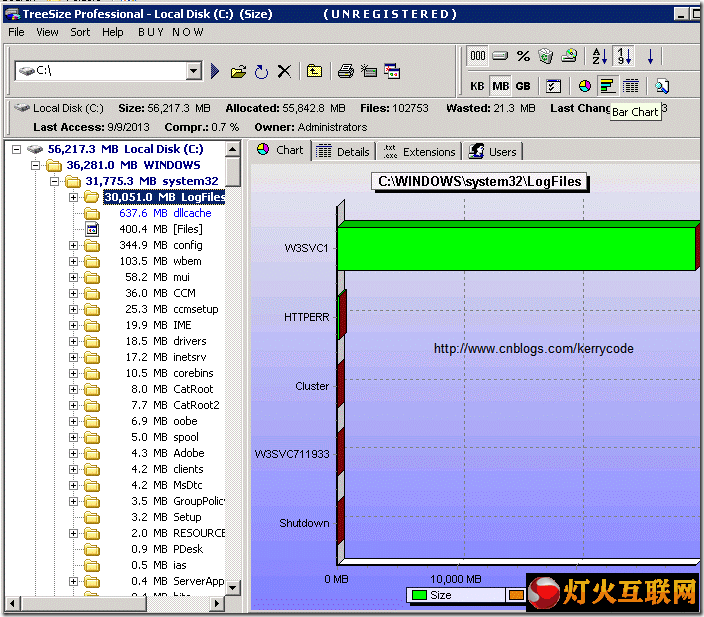
Task: Collapse the system32 folder node
Action: [54, 181]
